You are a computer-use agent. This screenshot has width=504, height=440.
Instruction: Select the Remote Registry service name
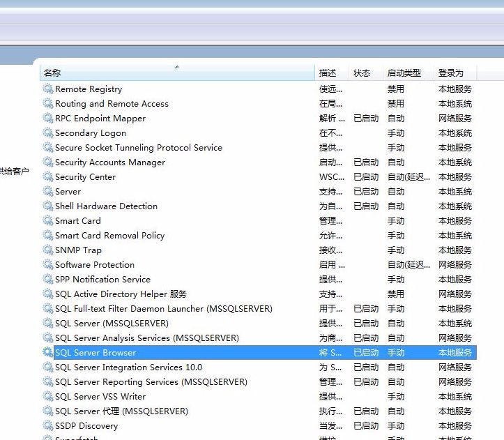pos(89,89)
